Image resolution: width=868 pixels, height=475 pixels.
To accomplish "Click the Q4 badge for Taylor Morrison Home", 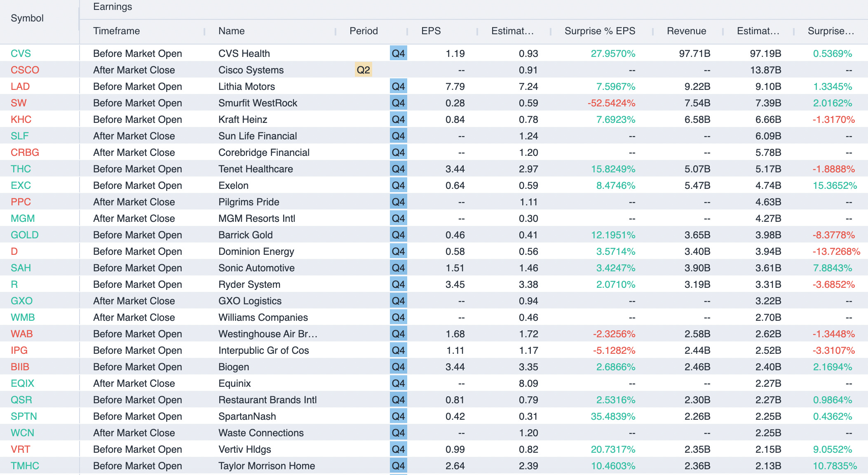I will [398, 466].
